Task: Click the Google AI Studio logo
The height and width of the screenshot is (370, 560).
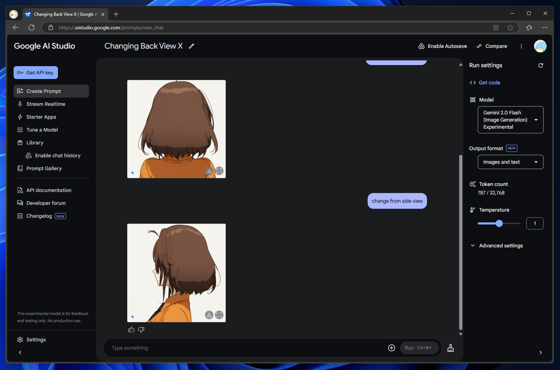Action: (44, 46)
